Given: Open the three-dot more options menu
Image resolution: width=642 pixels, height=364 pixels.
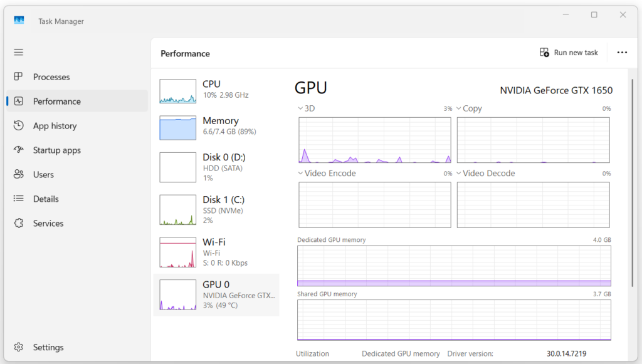Looking at the screenshot, I should [622, 53].
